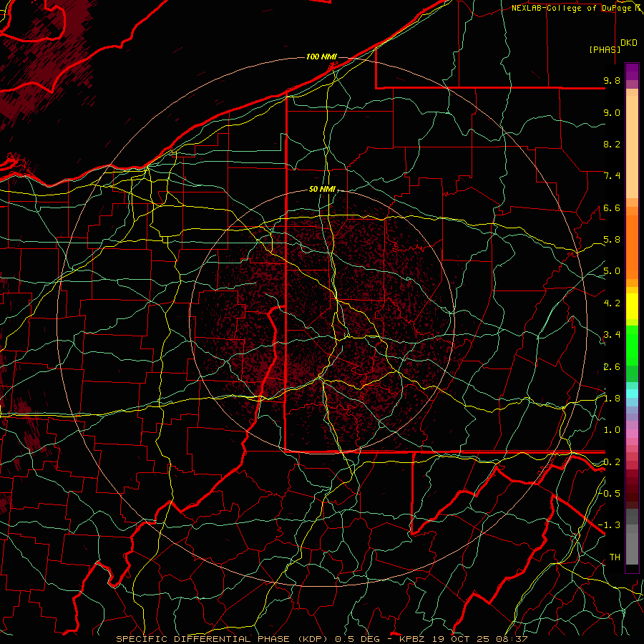Screen dimensions: 644x644
Task: Select the -0.5 color scale value
Action: click(610, 493)
